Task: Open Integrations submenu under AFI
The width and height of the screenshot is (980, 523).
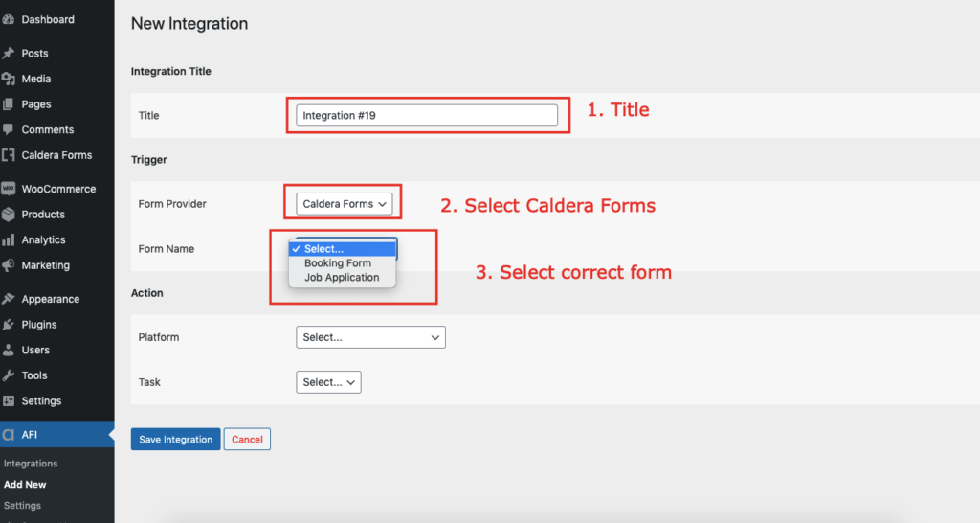Action: coord(31,464)
